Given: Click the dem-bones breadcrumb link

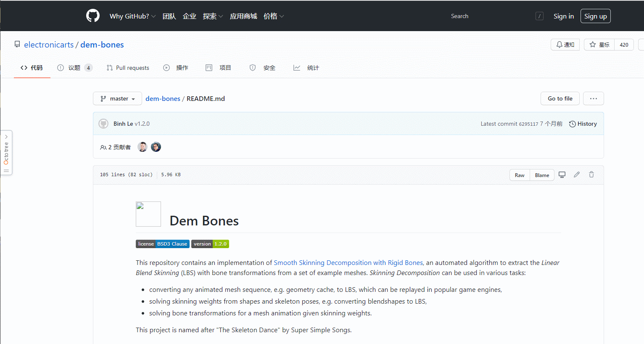Looking at the screenshot, I should click(163, 98).
